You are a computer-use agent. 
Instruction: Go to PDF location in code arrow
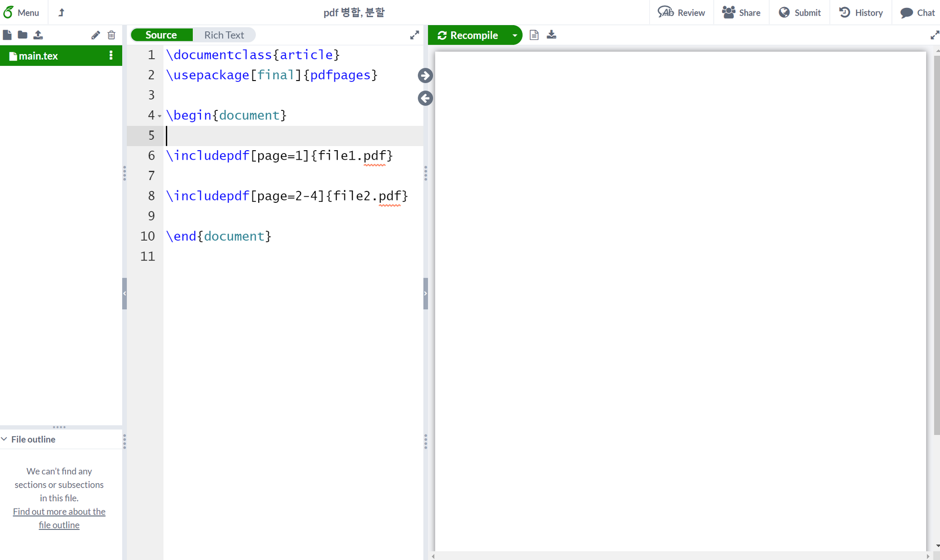coord(425,98)
